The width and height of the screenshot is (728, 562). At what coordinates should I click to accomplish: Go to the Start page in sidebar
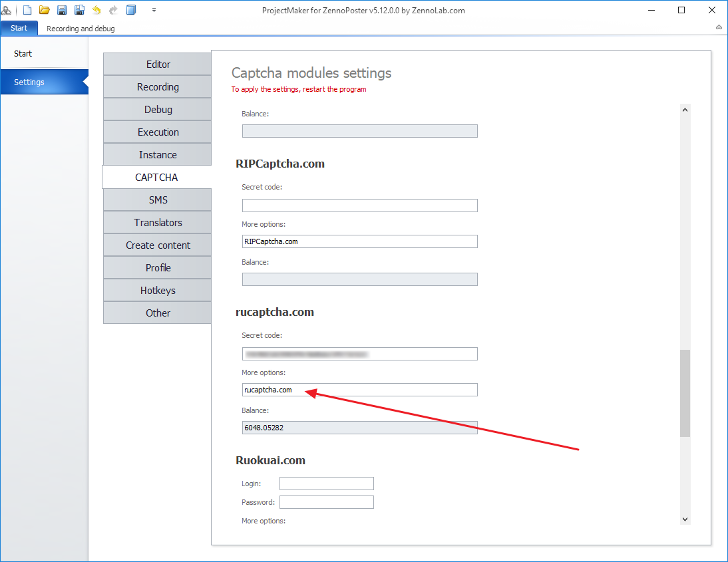(x=23, y=54)
